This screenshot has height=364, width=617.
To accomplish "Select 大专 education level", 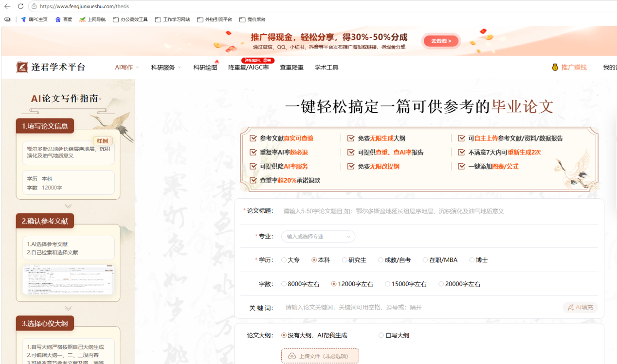I will [290, 260].
